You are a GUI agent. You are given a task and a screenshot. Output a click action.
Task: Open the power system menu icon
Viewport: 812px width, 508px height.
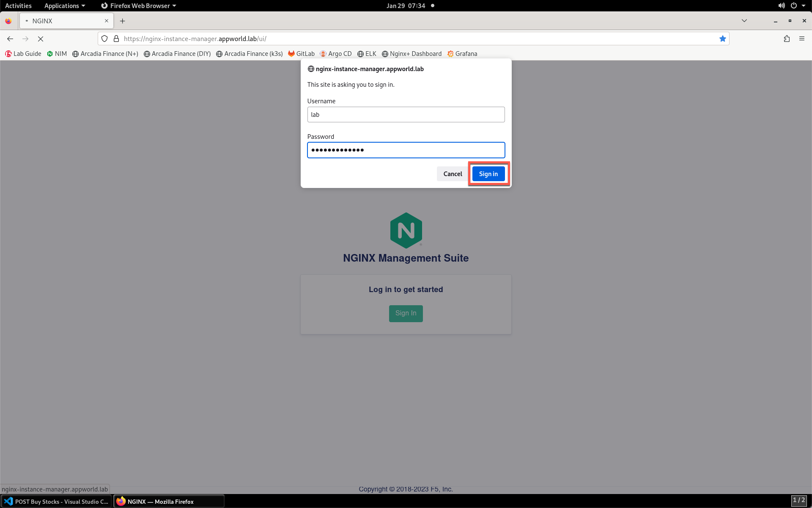click(x=794, y=6)
